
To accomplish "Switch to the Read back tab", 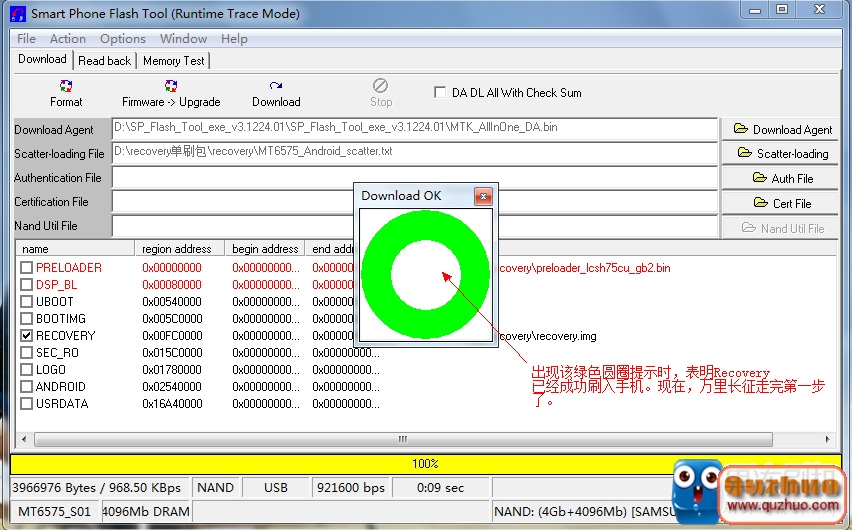I will click(104, 61).
